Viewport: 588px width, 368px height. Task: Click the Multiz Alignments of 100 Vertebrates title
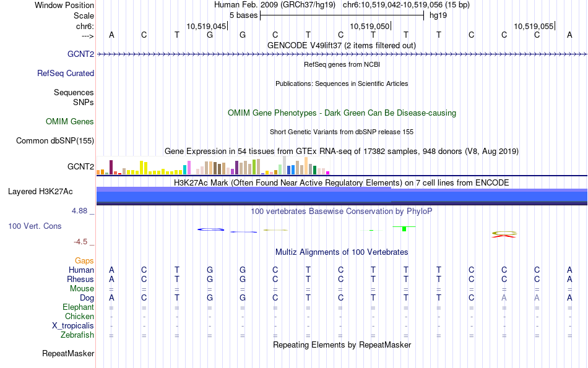[342, 252]
